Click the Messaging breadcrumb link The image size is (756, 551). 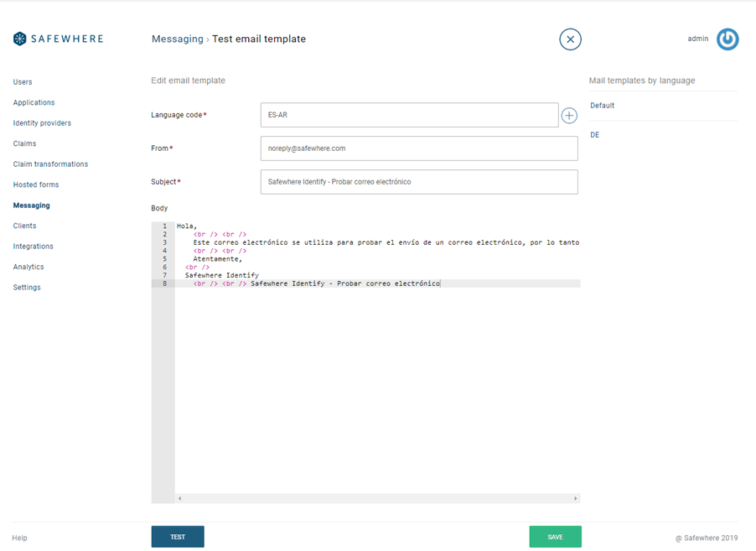[x=178, y=39]
